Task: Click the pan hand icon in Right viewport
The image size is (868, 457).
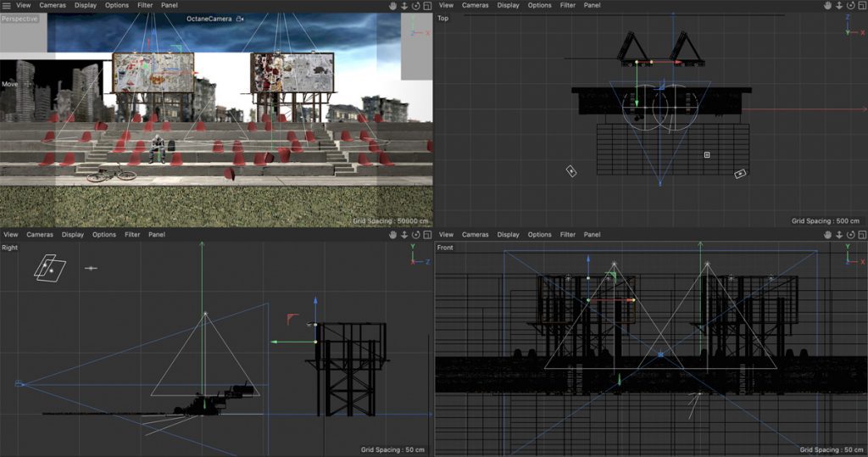Action: click(x=394, y=235)
